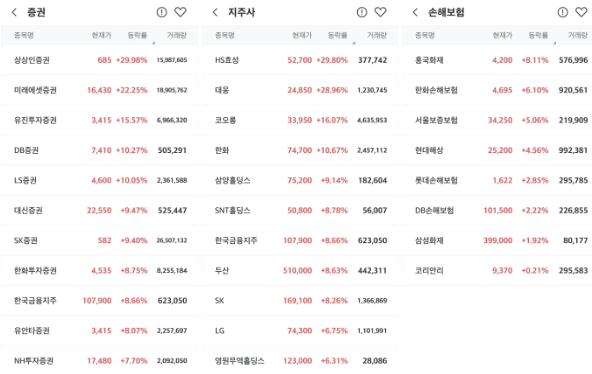The image size is (592, 374).
Task: Go back from the 증권 panel
Action: pyautogui.click(x=14, y=12)
